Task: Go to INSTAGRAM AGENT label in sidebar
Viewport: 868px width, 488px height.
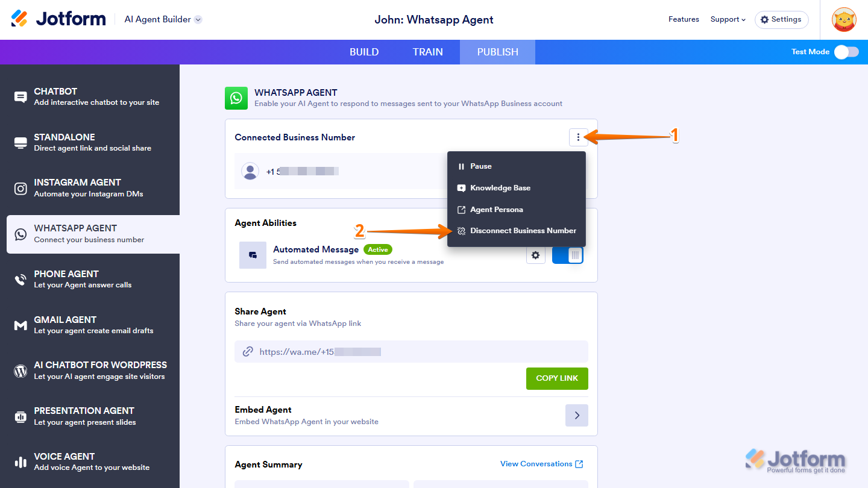Action: pyautogui.click(x=77, y=183)
